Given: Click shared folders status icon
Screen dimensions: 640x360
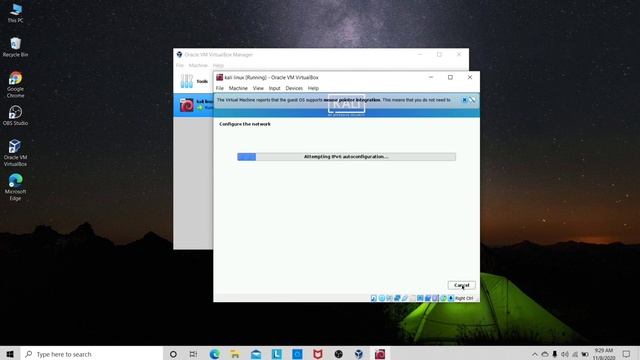Looking at the screenshot, I should (413, 298).
